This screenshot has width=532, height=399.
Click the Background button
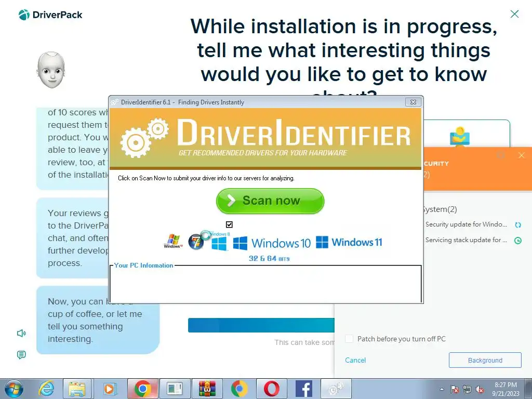[x=485, y=360]
